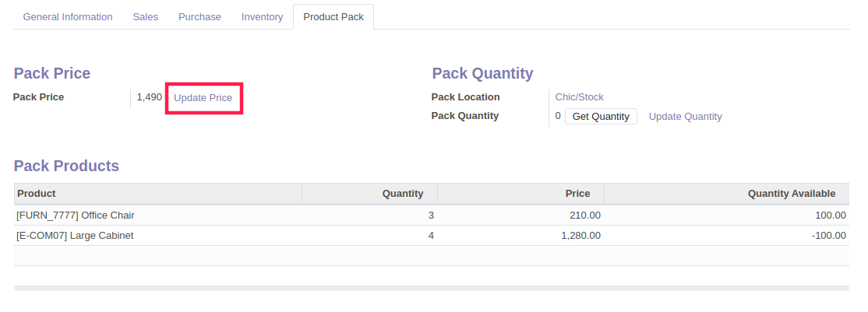Click the Get Quantity button
Viewport: 868px width, 312px height.
tap(601, 116)
